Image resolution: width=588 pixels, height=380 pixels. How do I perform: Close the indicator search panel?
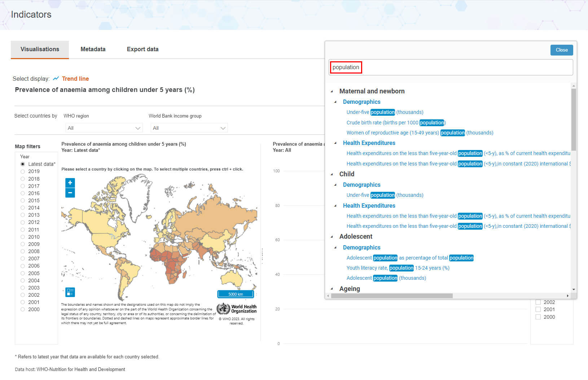point(562,50)
